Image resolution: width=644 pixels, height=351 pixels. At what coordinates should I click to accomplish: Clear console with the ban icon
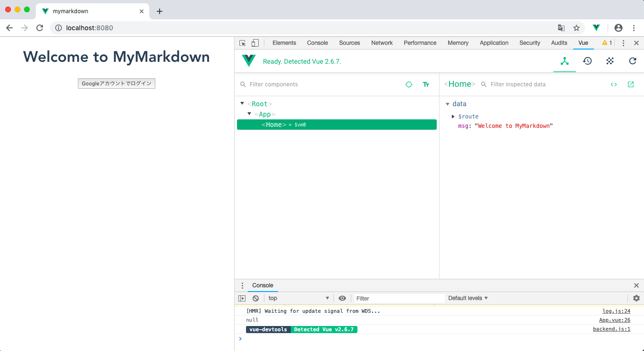coord(255,298)
